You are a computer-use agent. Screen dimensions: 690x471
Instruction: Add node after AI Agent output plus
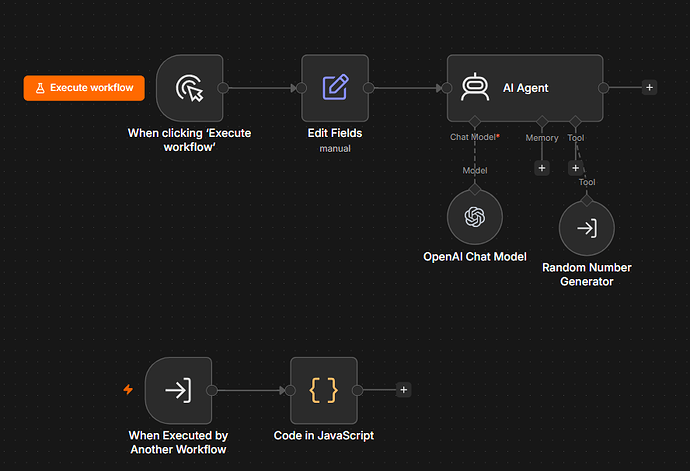[x=649, y=88]
